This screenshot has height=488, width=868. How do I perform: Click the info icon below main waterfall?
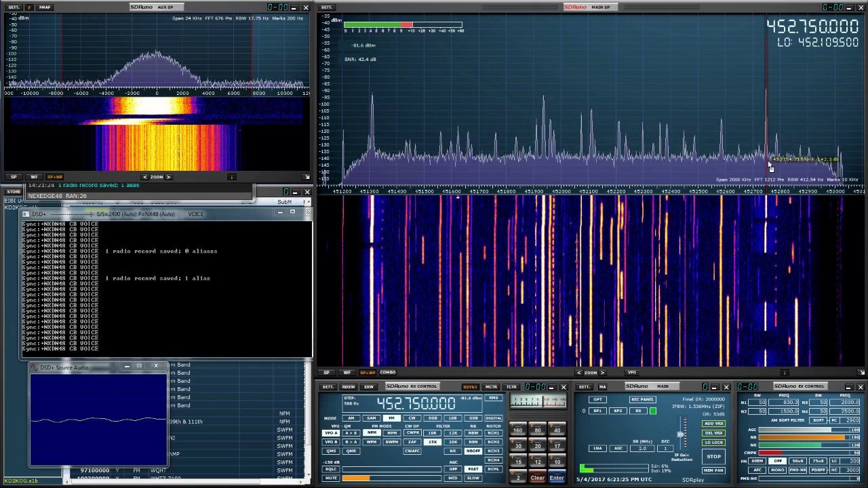pyautogui.click(x=785, y=372)
